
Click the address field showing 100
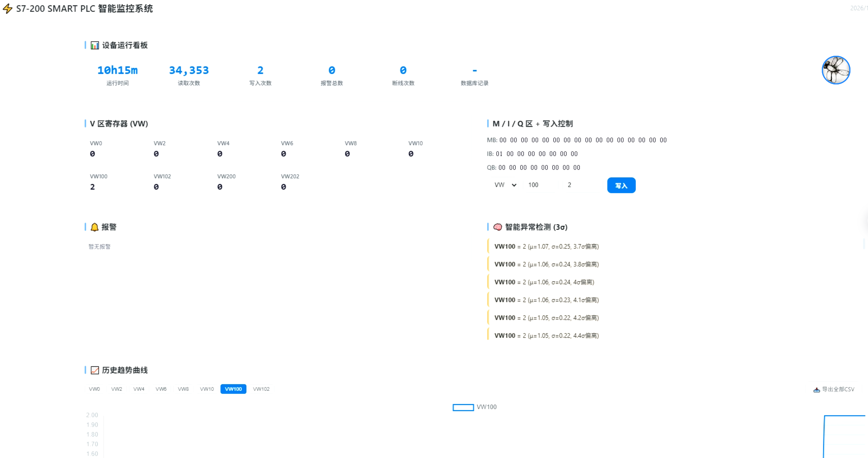pyautogui.click(x=541, y=185)
